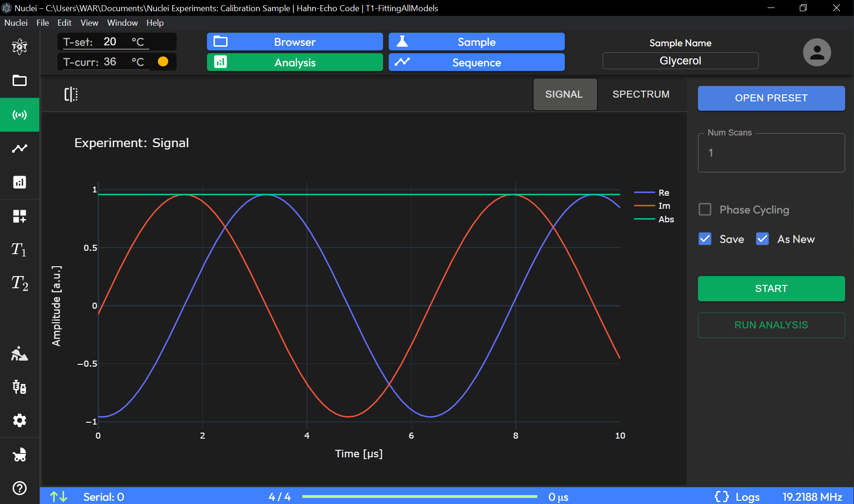
Task: Click the 4 / 4 scan counter
Action: (279, 497)
